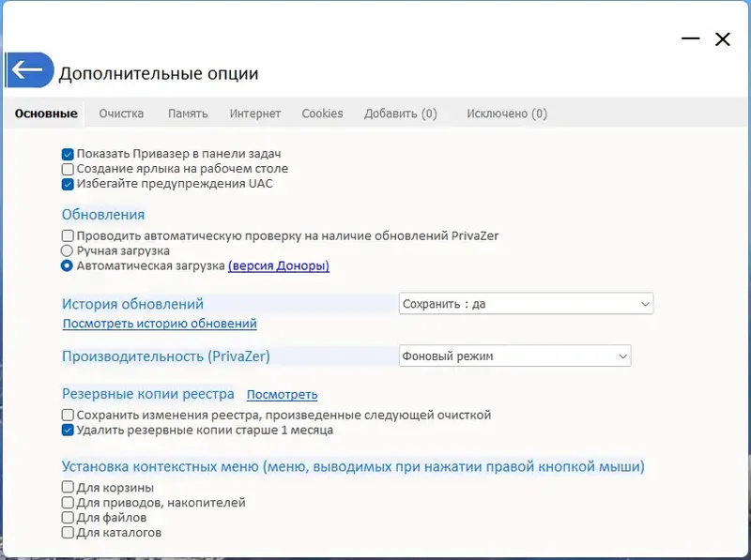The image size is (751, 560).
Task: Click Посмотреть link for registry backups
Action: 282,395
